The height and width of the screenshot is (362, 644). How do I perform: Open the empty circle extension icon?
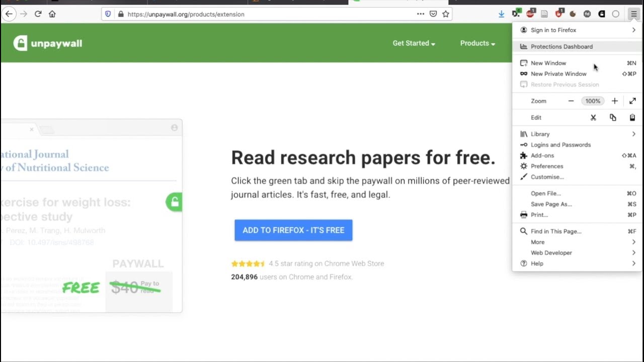tap(615, 14)
